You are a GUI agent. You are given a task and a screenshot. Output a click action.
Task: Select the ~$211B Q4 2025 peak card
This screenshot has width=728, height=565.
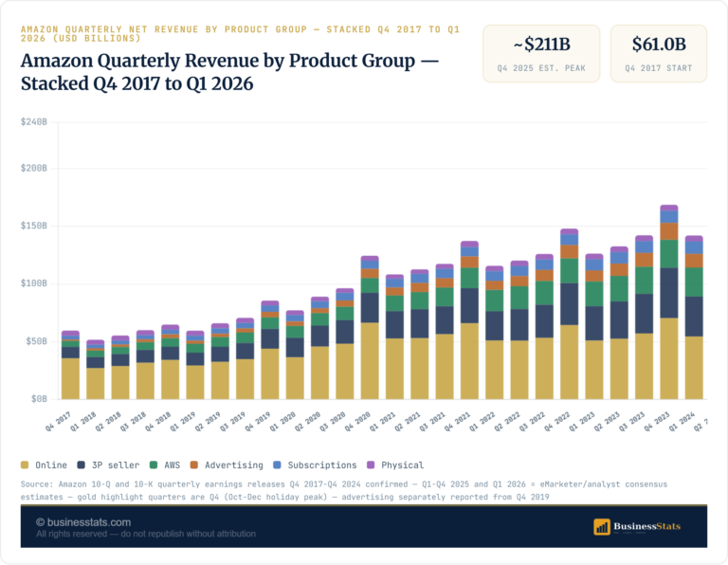point(541,54)
